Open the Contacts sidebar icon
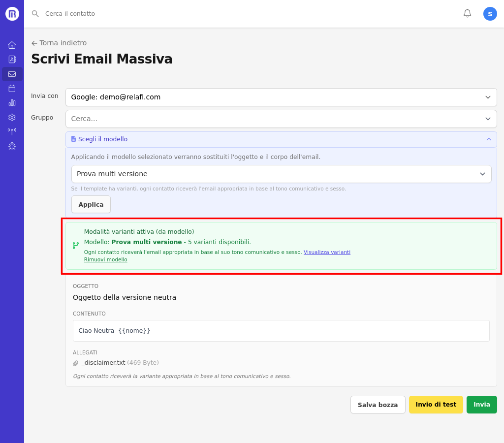 [12, 60]
